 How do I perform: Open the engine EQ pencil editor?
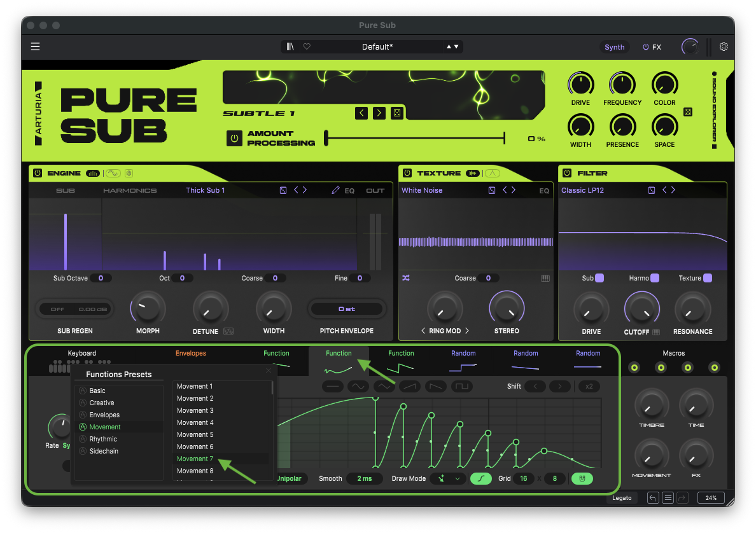pos(335,190)
